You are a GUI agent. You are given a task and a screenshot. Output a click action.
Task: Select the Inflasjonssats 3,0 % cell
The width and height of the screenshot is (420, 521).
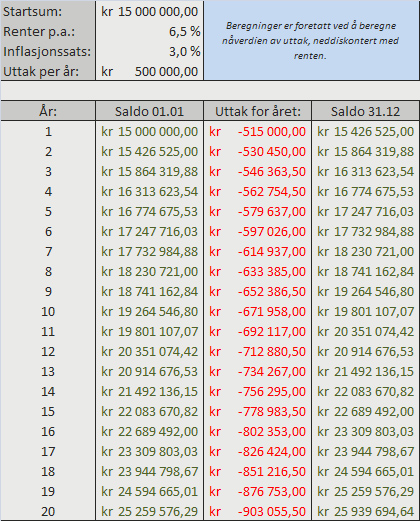pos(149,51)
